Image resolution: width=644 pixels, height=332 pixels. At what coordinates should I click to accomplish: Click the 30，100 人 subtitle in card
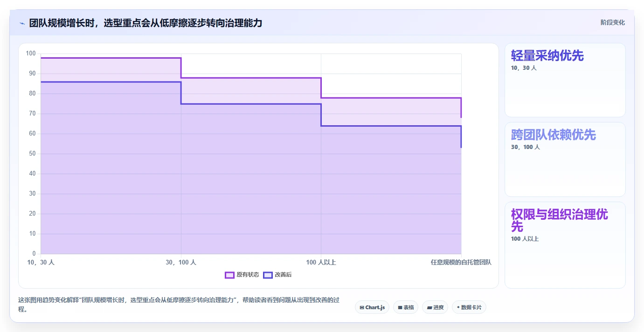(526, 147)
